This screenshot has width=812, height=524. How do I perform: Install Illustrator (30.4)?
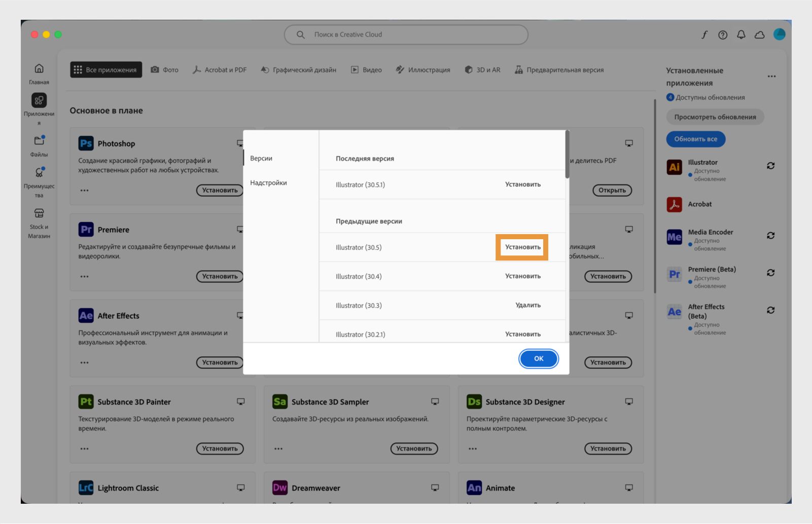pos(523,276)
